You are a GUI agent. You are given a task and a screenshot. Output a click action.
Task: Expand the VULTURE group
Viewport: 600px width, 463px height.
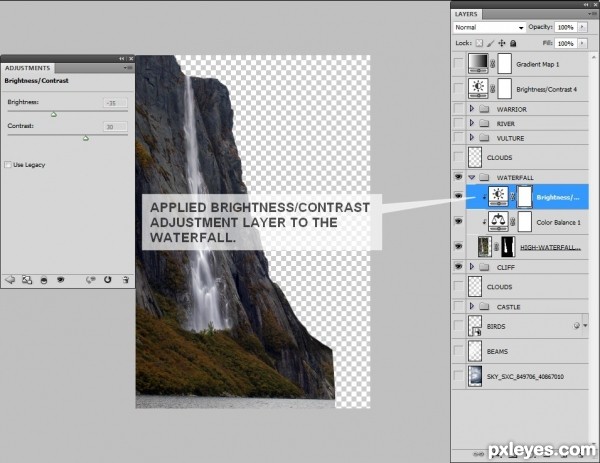[472, 137]
